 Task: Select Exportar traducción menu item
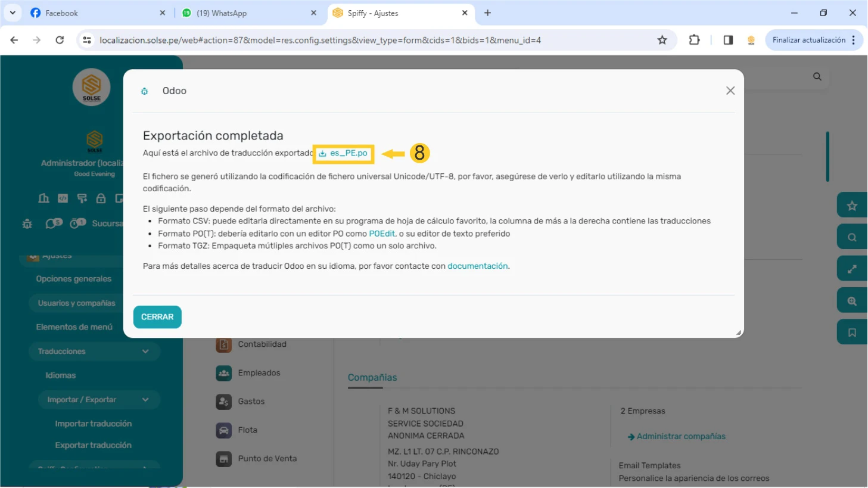pyautogui.click(x=94, y=445)
